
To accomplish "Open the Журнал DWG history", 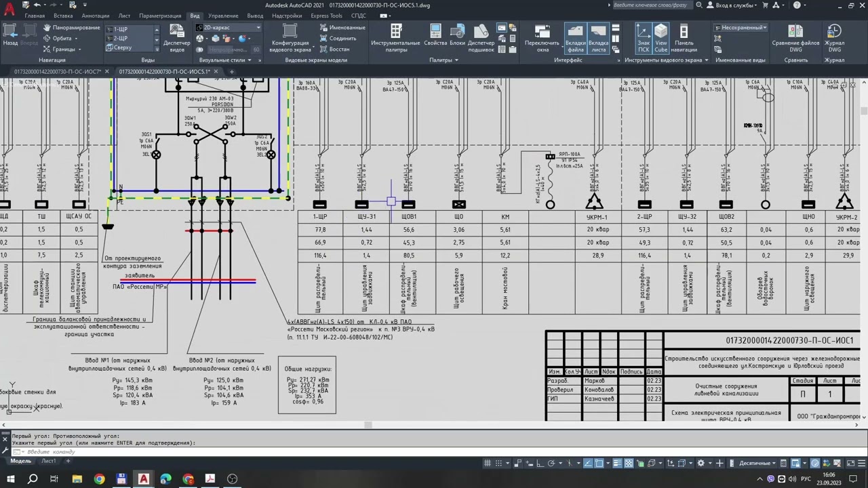I will click(834, 38).
